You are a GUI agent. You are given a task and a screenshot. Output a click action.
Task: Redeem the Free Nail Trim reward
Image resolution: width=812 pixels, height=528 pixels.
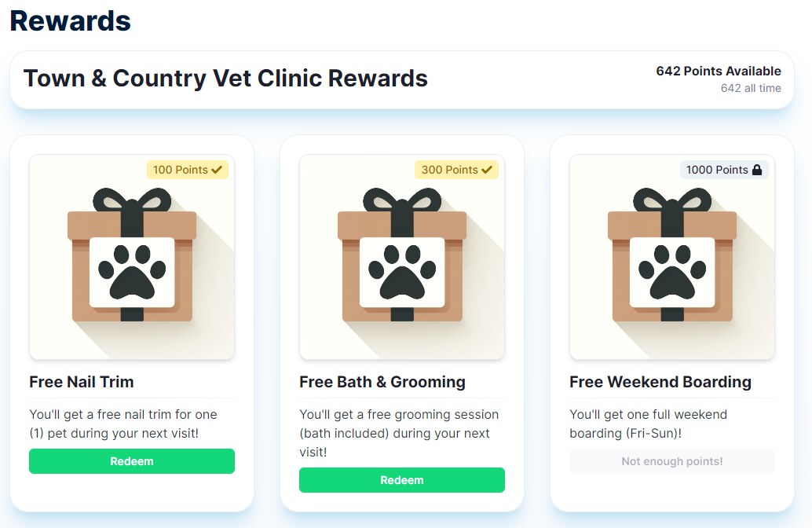pyautogui.click(x=131, y=461)
